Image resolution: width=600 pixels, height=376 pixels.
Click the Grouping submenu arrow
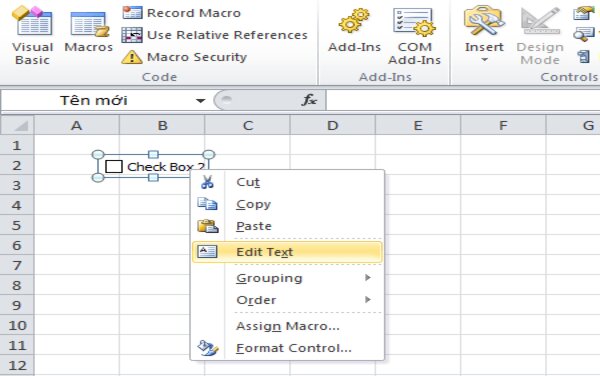[x=368, y=277]
